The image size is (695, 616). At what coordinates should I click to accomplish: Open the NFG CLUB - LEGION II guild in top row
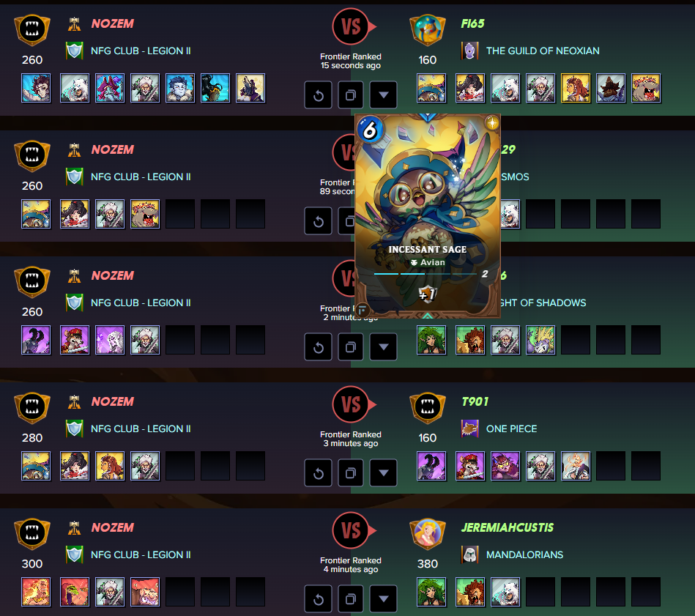(141, 51)
